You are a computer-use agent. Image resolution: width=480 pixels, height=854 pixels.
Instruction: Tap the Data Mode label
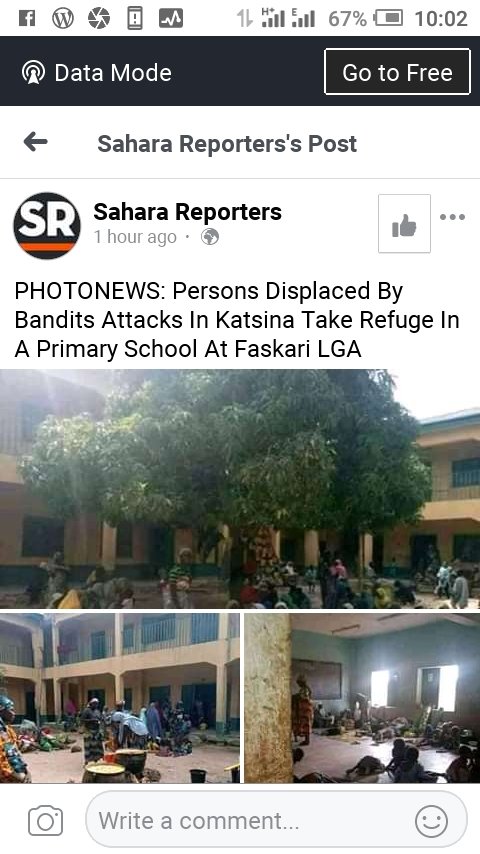[x=113, y=72]
